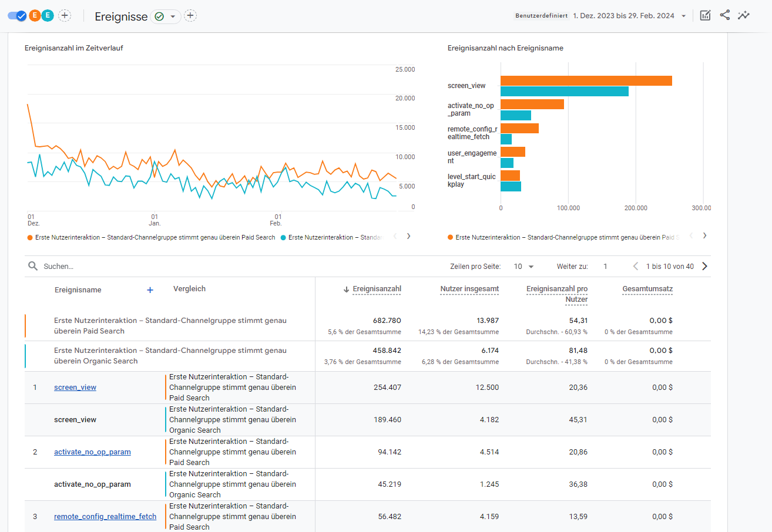Sort by the Ereignisanzahl column header
Viewport: 772px width, 532px height.
point(376,289)
